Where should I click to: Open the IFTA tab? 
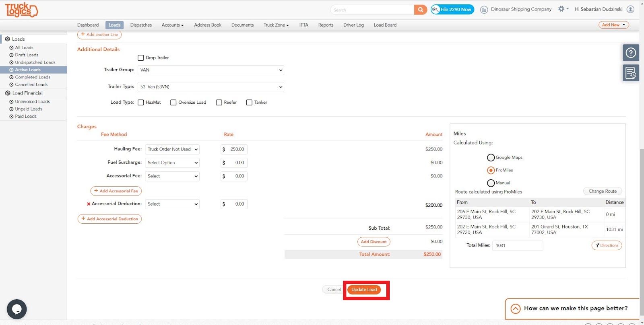(x=303, y=25)
